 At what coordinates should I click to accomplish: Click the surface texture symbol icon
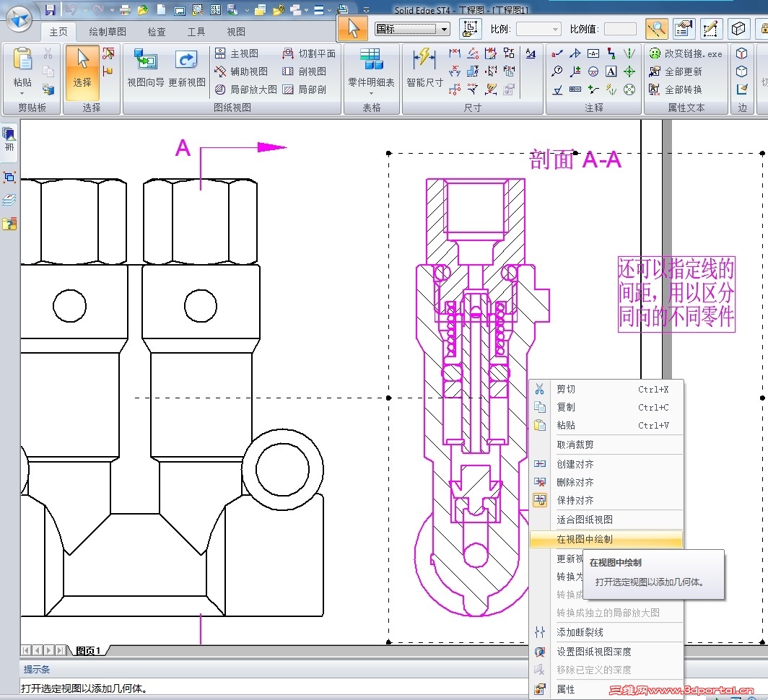coord(557,89)
